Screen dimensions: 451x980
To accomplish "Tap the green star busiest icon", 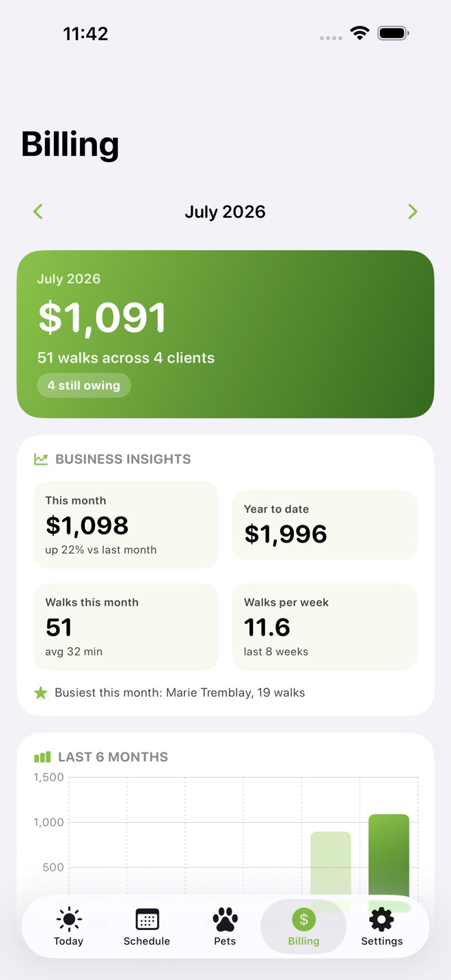I will click(41, 693).
